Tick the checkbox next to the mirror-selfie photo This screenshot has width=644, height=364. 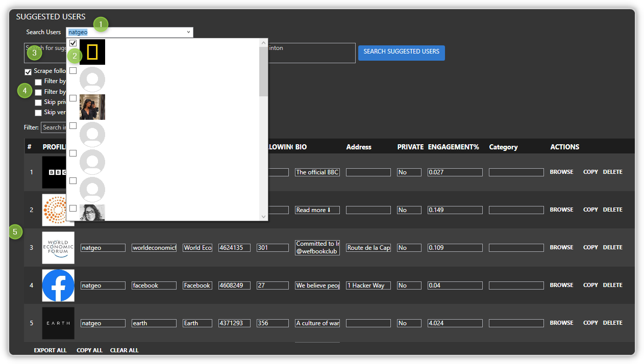click(73, 98)
